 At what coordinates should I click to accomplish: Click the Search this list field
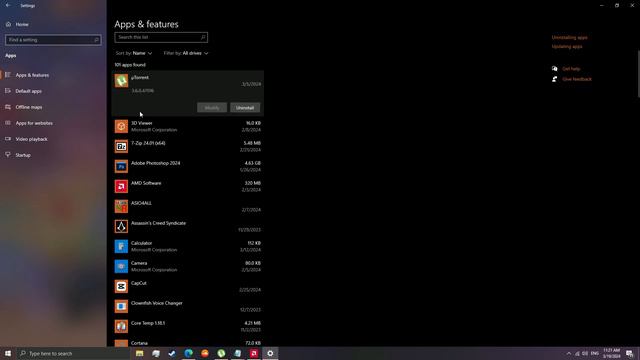161,37
